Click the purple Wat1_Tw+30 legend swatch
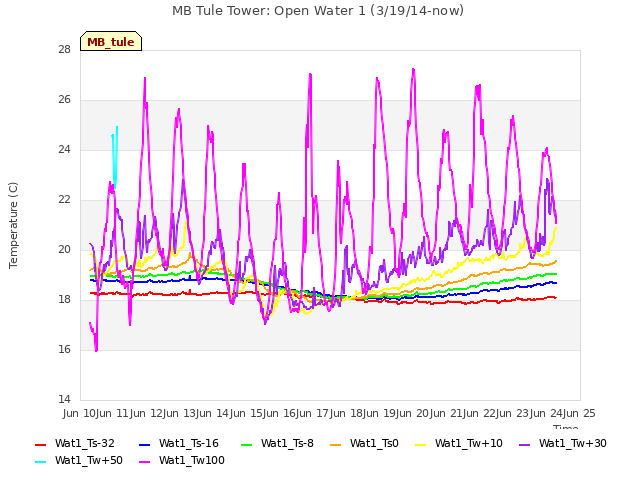The height and width of the screenshot is (480, 640). 524,444
